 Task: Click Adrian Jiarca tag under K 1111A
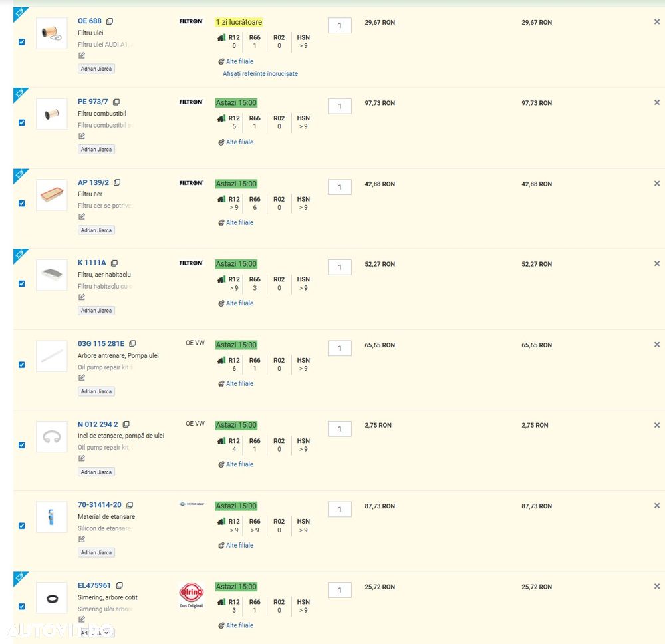click(x=96, y=311)
